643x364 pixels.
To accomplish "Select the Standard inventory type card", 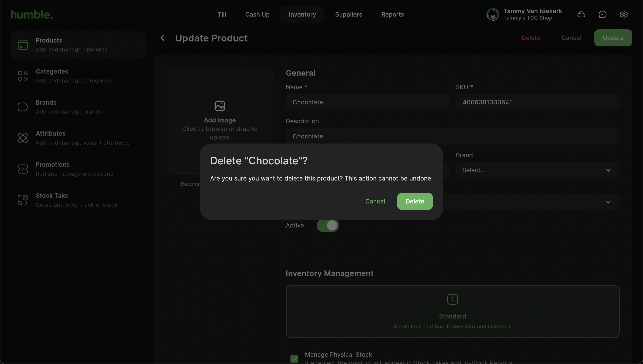I will pyautogui.click(x=452, y=311).
